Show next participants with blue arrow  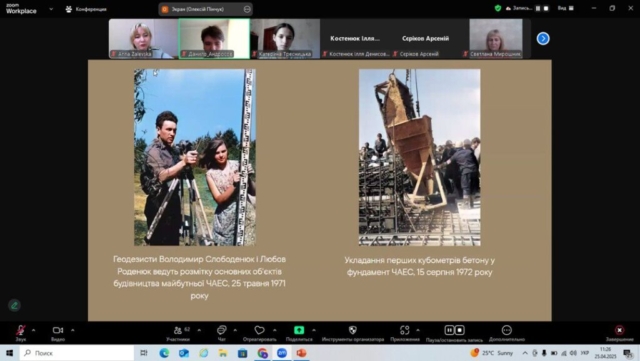(543, 38)
